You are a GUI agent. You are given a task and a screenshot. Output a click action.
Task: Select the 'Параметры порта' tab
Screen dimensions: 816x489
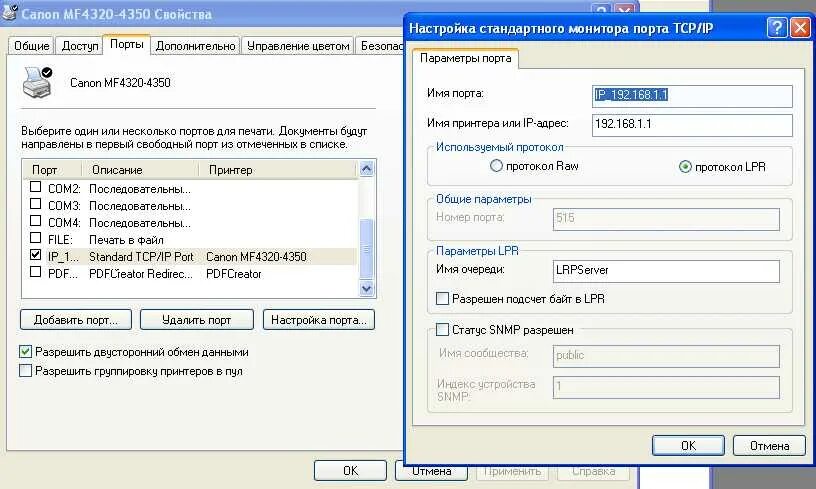pyautogui.click(x=465, y=58)
